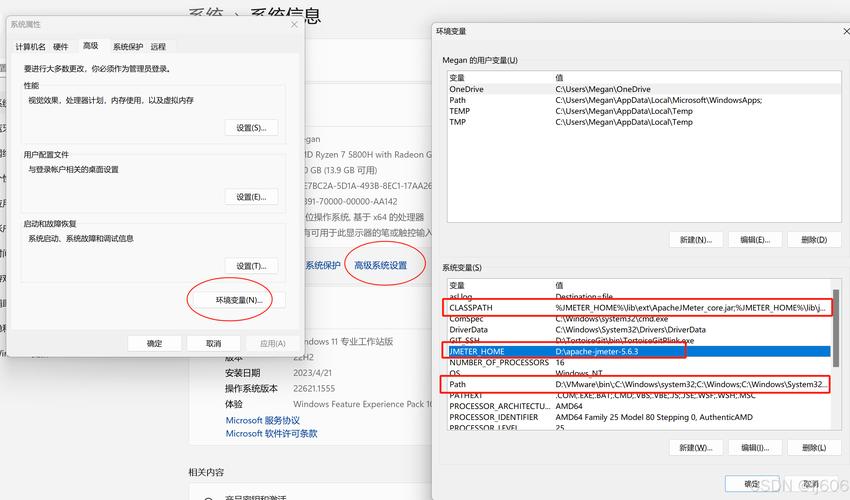
Task: Select the JMETER_HOME system variable
Action: coord(640,351)
